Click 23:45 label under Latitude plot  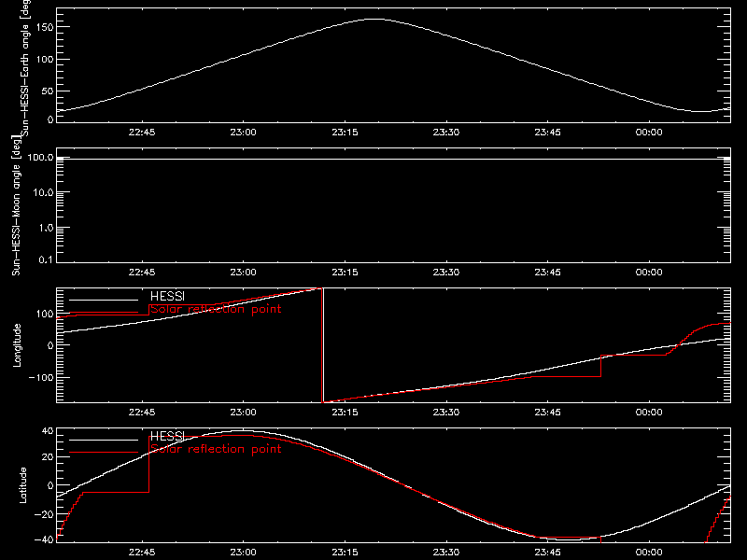548,553
